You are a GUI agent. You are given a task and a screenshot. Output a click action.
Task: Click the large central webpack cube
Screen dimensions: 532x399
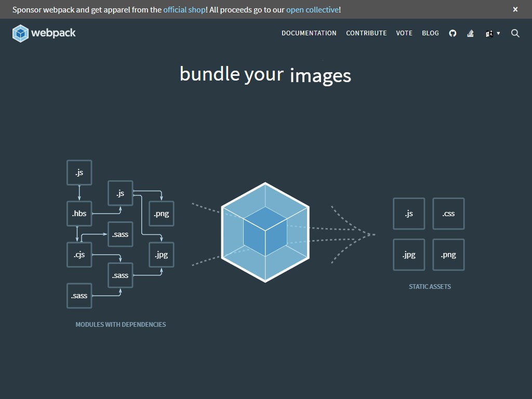tap(265, 232)
